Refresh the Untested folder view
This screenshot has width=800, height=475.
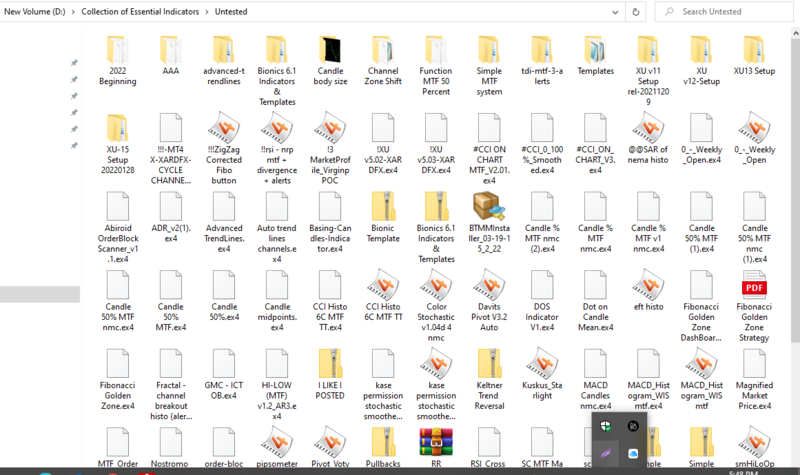(x=636, y=12)
